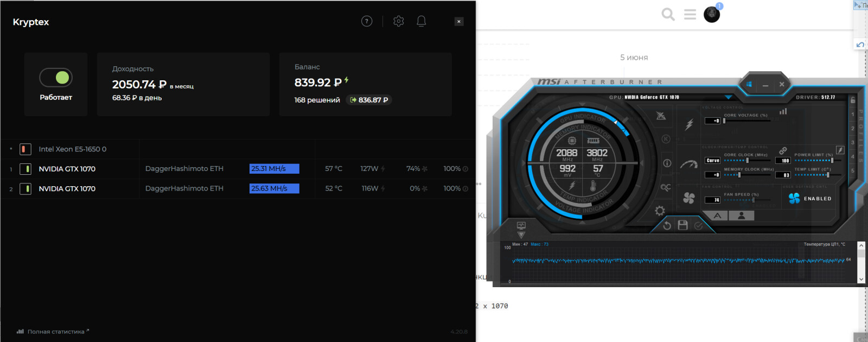Open the user avatar with notification badge
Image resolution: width=868 pixels, height=342 pixels.
pyautogui.click(x=712, y=14)
